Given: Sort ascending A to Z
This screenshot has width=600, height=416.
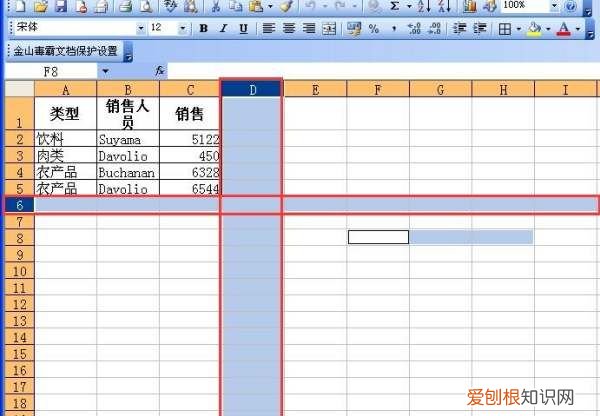Looking at the screenshot, I should [x=424, y=5].
